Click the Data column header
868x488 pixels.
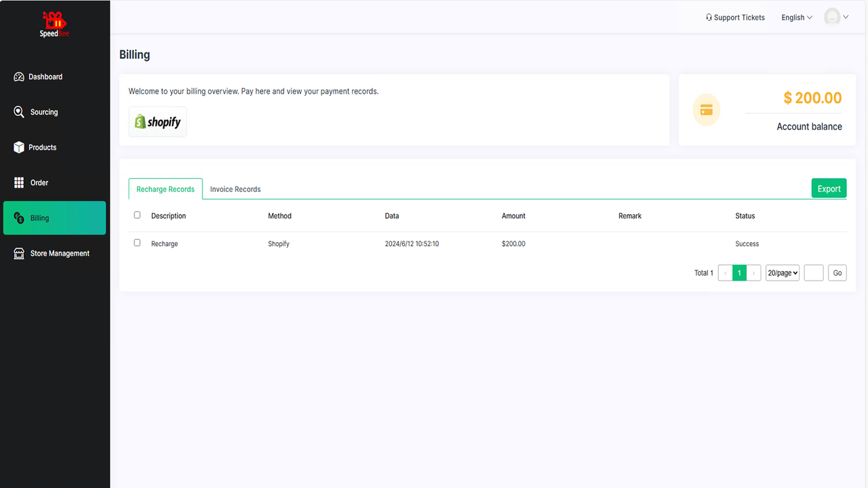pyautogui.click(x=392, y=216)
